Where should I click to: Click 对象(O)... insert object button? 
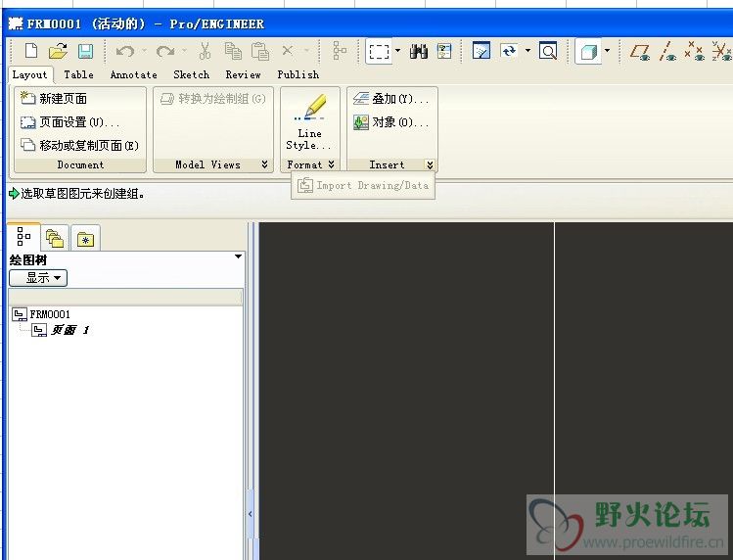coord(390,122)
